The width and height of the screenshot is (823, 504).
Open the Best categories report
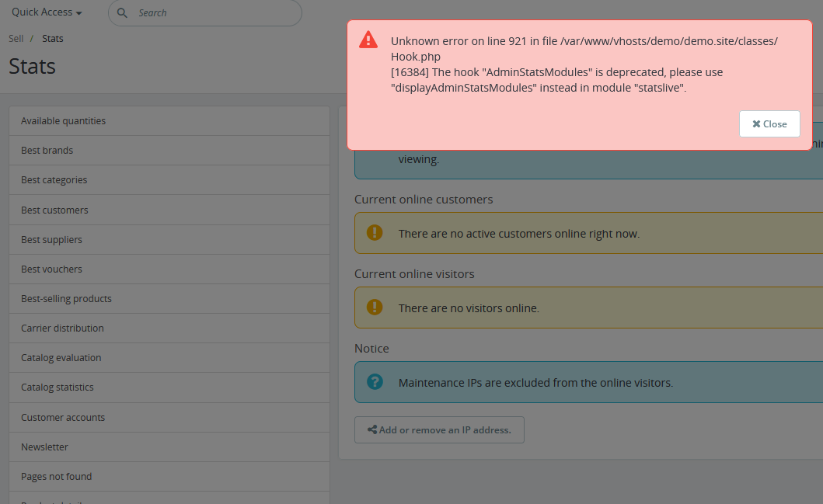point(54,179)
